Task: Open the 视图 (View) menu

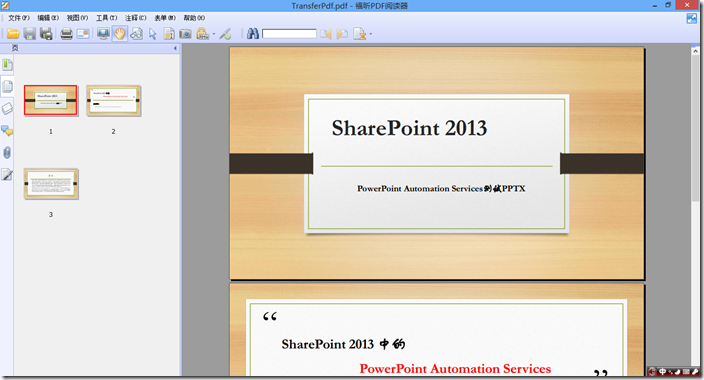Action: [x=77, y=18]
